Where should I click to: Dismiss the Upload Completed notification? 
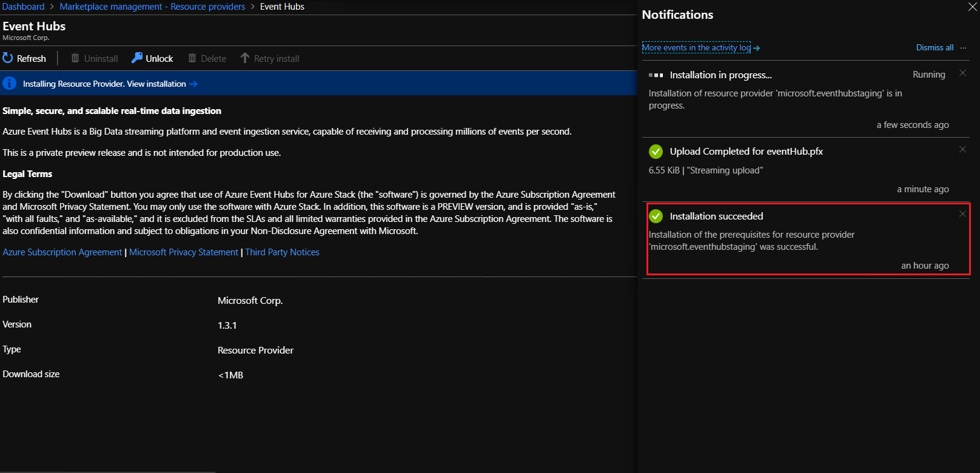point(962,150)
